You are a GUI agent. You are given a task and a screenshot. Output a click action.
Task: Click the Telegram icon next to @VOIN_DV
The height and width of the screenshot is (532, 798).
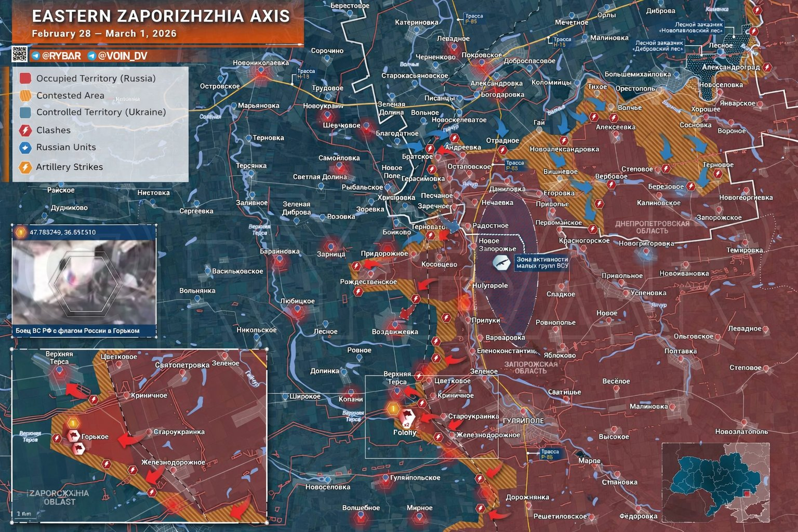tap(91, 56)
